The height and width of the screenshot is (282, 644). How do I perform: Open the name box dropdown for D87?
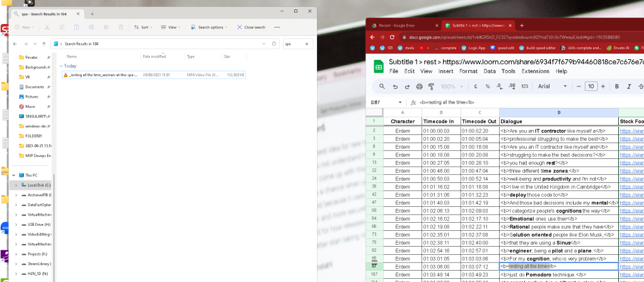pos(400,102)
